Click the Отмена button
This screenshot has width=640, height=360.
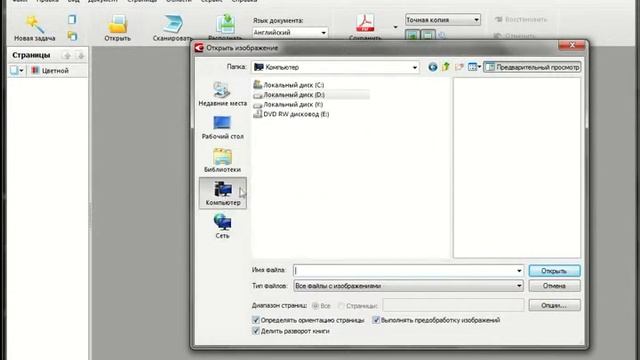(x=554, y=286)
